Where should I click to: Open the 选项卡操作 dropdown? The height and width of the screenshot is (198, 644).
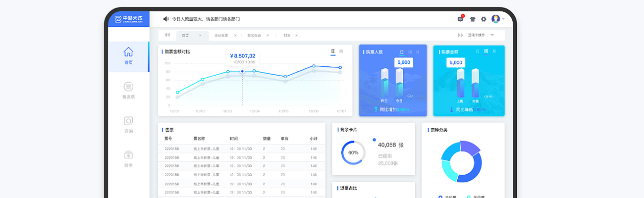pyautogui.click(x=481, y=35)
